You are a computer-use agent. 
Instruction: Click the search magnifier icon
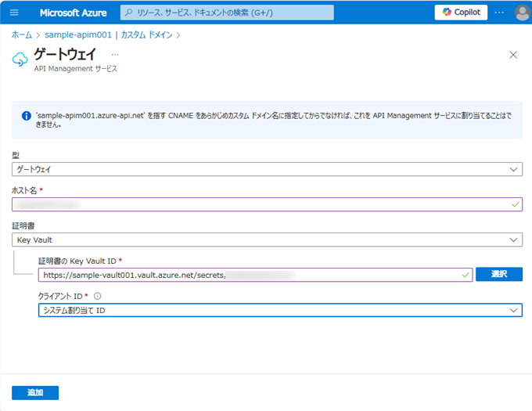(129, 13)
